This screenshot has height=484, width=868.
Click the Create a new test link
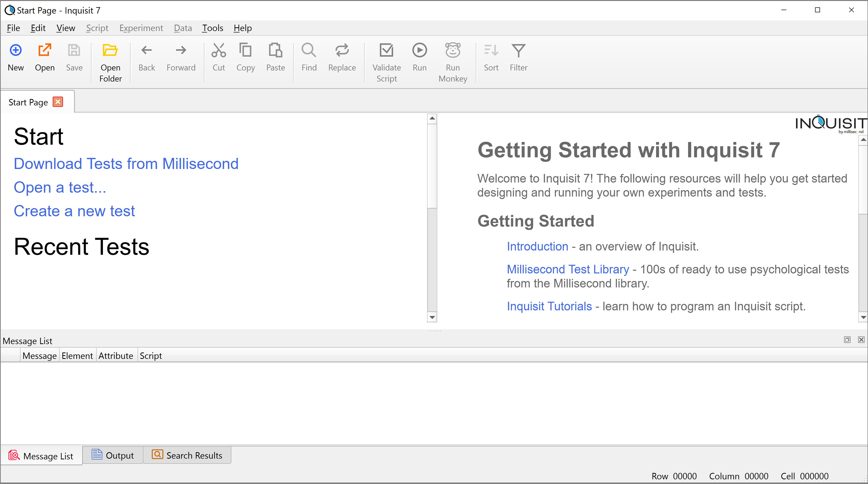74,211
